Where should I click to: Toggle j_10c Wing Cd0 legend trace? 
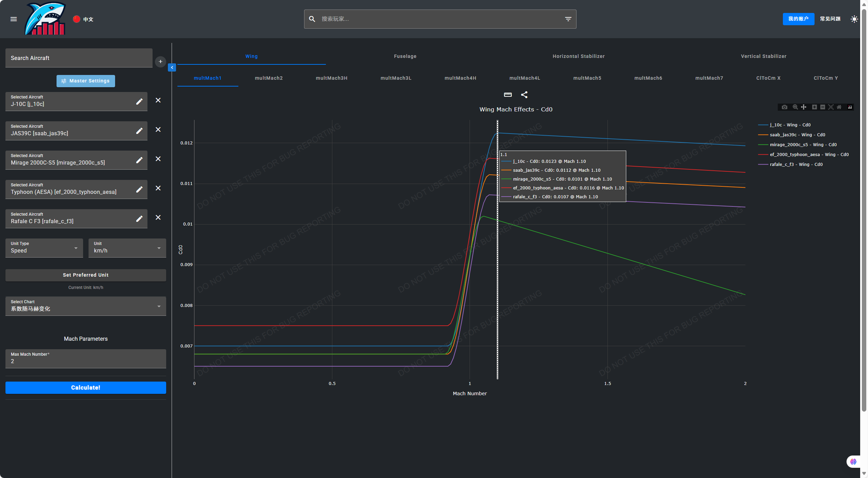790,125
